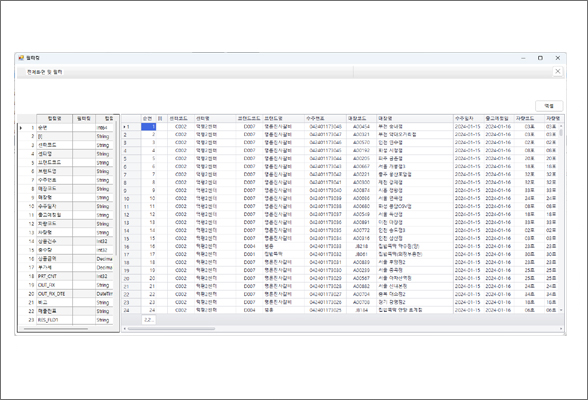Click the 필터링 header in the left list
Screen dimensions: 588x400
point(84,118)
